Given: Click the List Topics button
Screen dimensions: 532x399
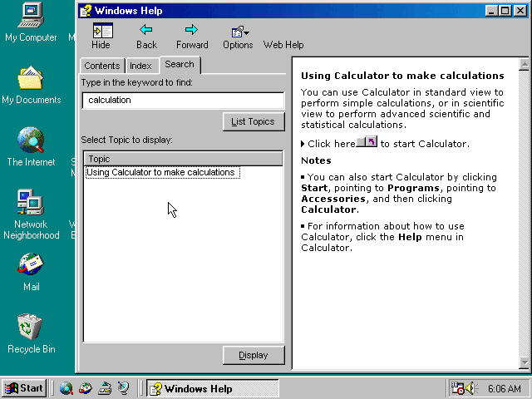Looking at the screenshot, I should (x=254, y=121).
